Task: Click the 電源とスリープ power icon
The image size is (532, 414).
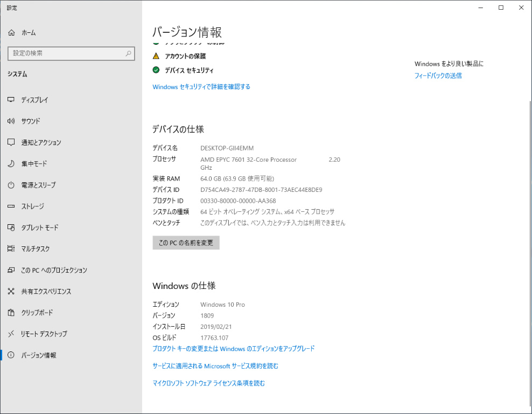Action: click(x=11, y=185)
